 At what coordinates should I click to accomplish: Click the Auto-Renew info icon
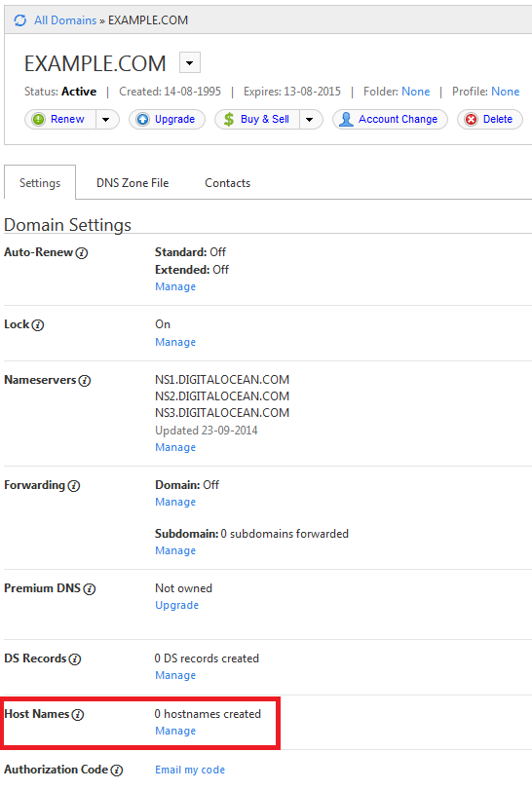(82, 253)
